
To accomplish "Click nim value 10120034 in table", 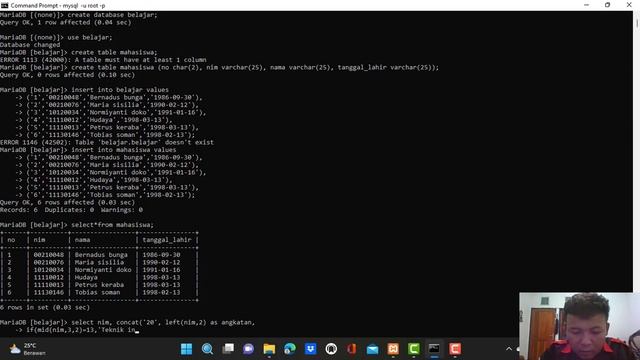I will [x=49, y=270].
